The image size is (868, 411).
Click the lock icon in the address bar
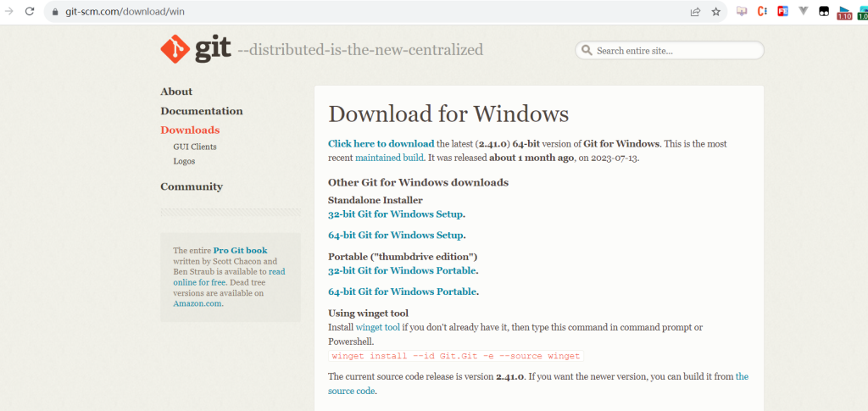coord(55,12)
